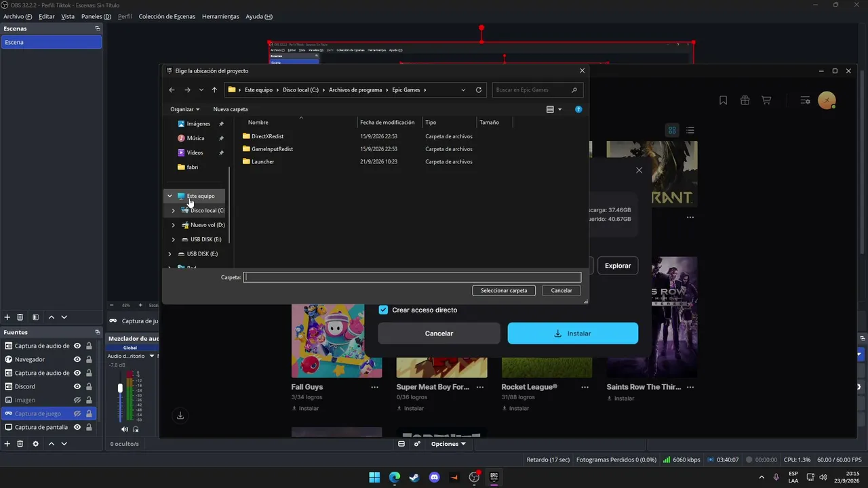Mute the desktop audio speaker icon
The width and height of the screenshot is (868, 488).
click(x=124, y=429)
